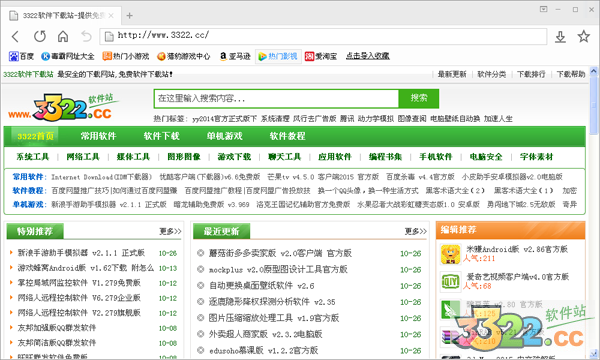The height and width of the screenshot is (360, 600).
Task: Open mockplus v2.0原型图设计工具官方版
Action: point(278,269)
